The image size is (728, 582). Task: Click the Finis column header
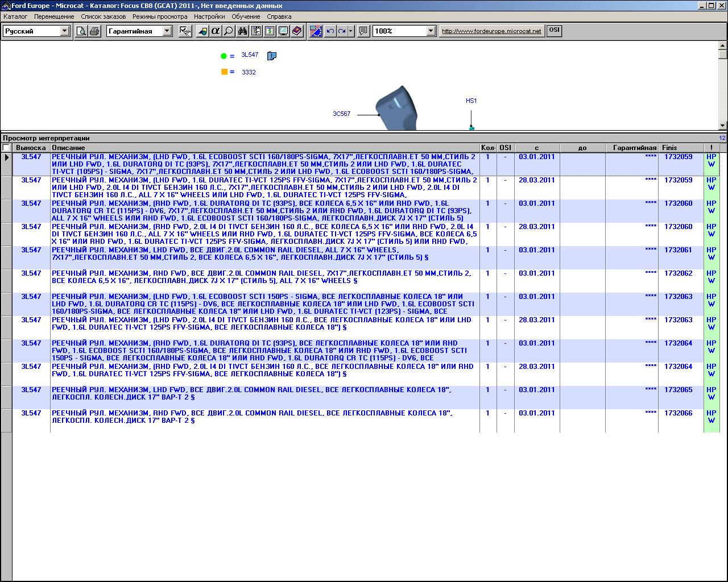[681, 148]
